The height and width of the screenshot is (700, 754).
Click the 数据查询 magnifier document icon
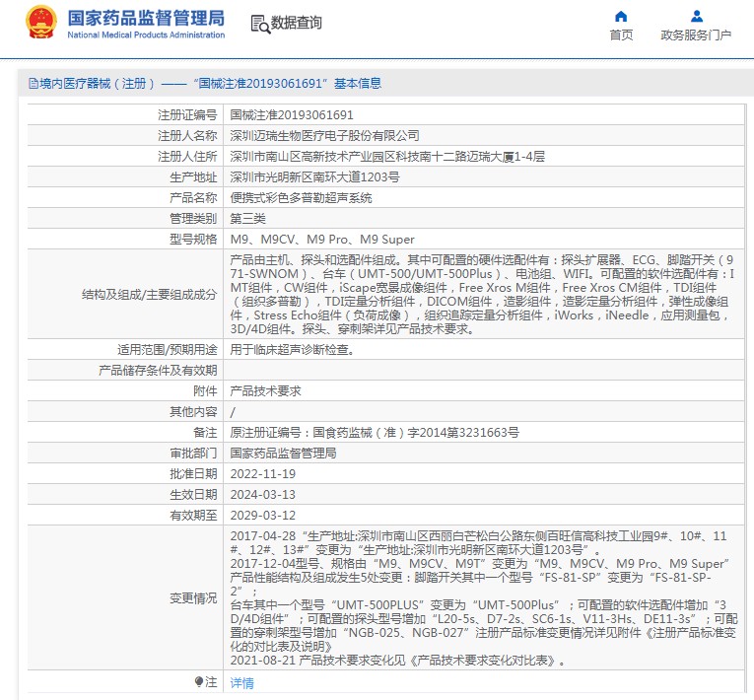(259, 24)
